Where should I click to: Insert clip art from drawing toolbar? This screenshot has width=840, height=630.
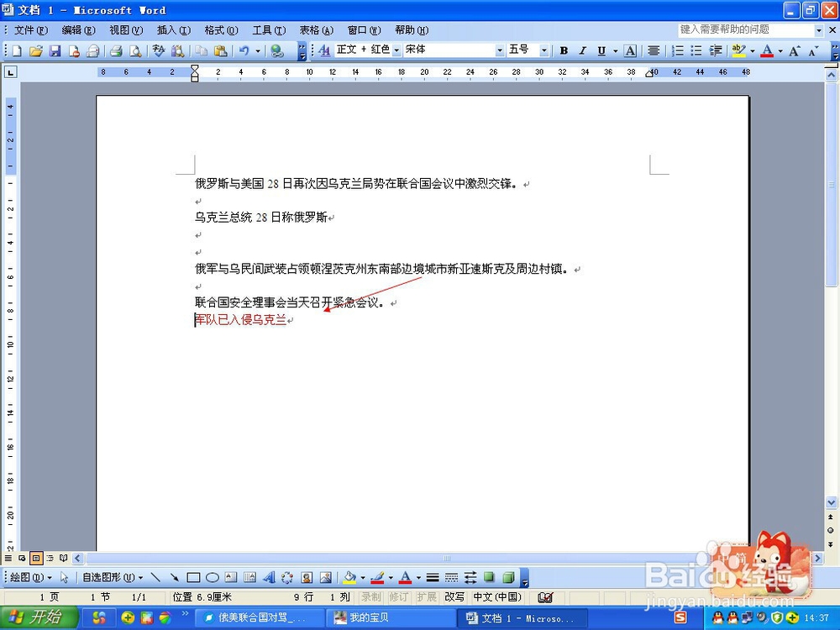coord(307,578)
